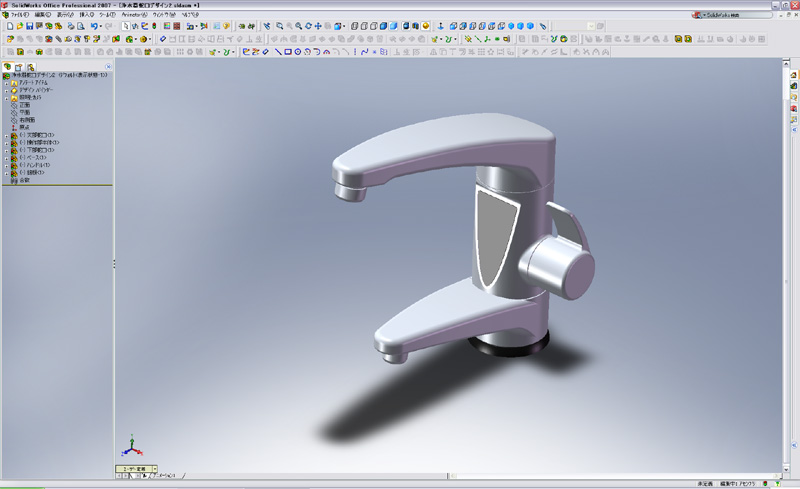The height and width of the screenshot is (489, 800).
Task: Open the PropertyManager tab in left panel
Action: pos(20,66)
